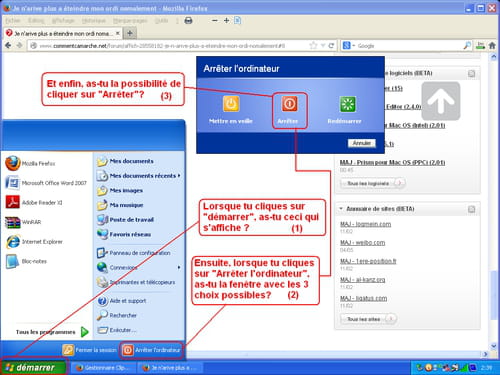Click the home icon in Firefox toolbar
The height and width of the screenshot is (375, 500).
492,46
